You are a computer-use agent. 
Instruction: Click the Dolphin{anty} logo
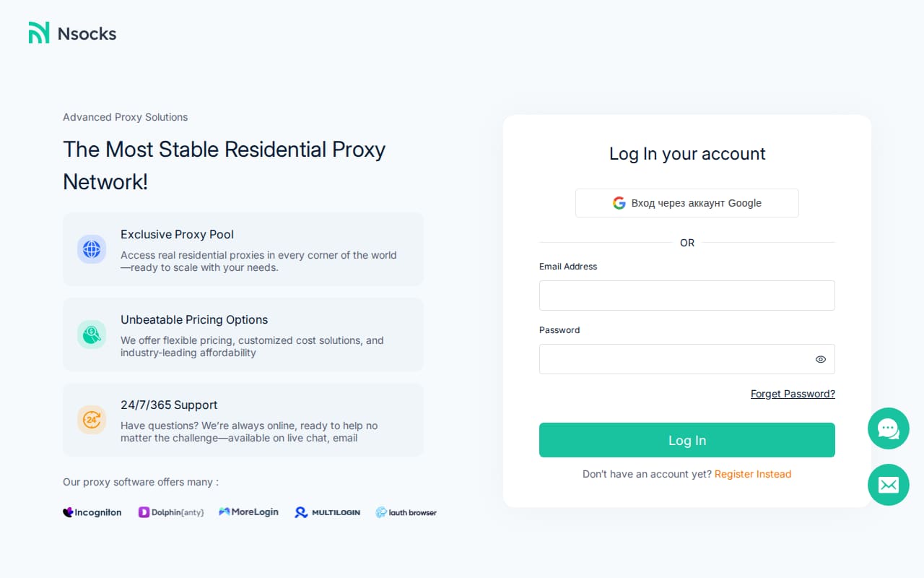171,512
